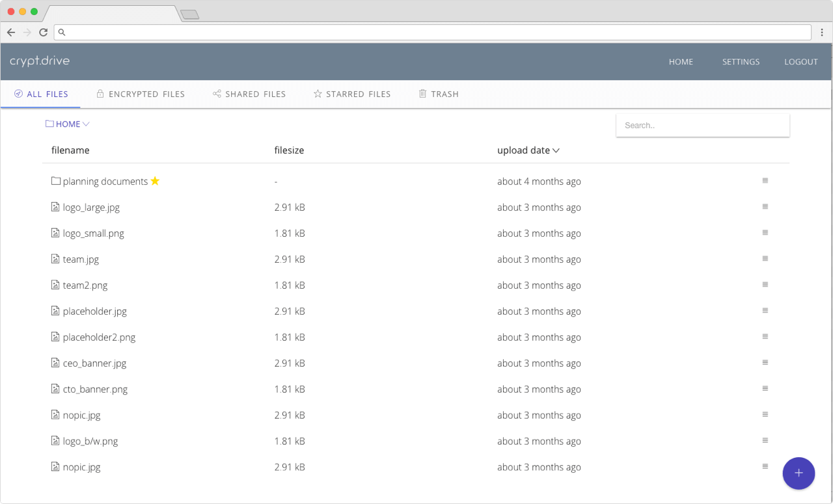833x504 pixels.
Task: Select the cto_banner.png file name
Action: coord(95,390)
